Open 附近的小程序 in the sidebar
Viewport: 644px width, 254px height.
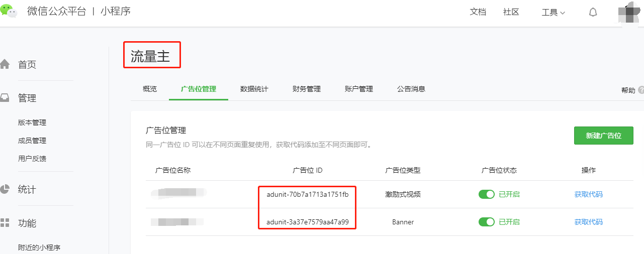(39, 247)
